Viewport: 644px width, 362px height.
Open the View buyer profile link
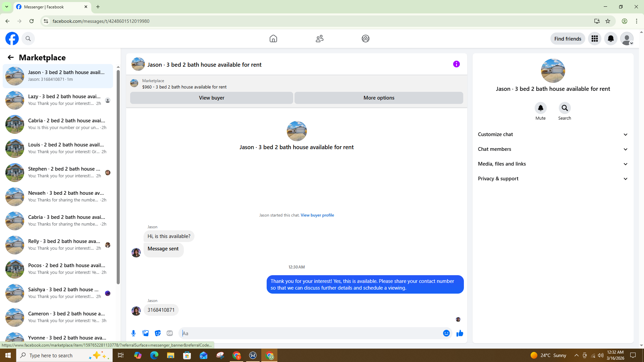tap(317, 215)
